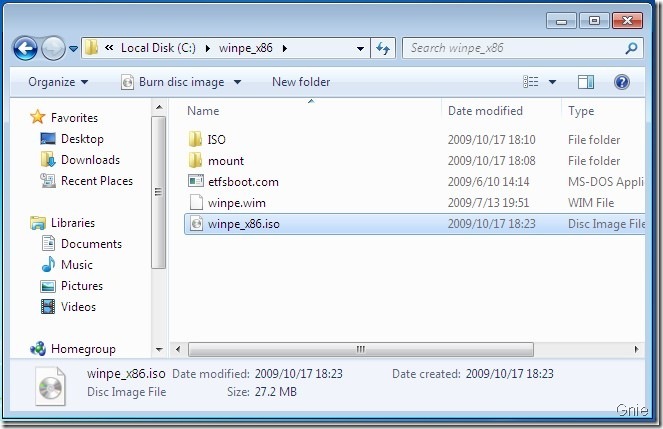Select the ISO folder name
Viewport: 663px width, 429px height.
[x=216, y=139]
